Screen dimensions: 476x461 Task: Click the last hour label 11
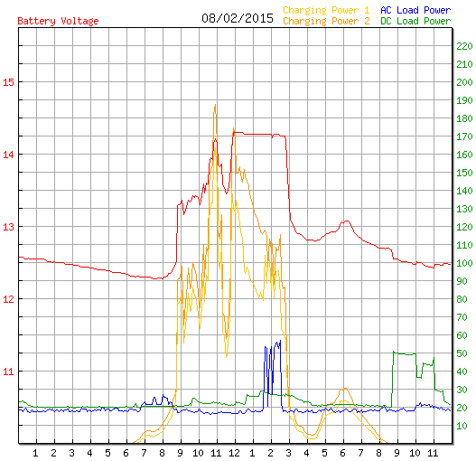click(433, 453)
